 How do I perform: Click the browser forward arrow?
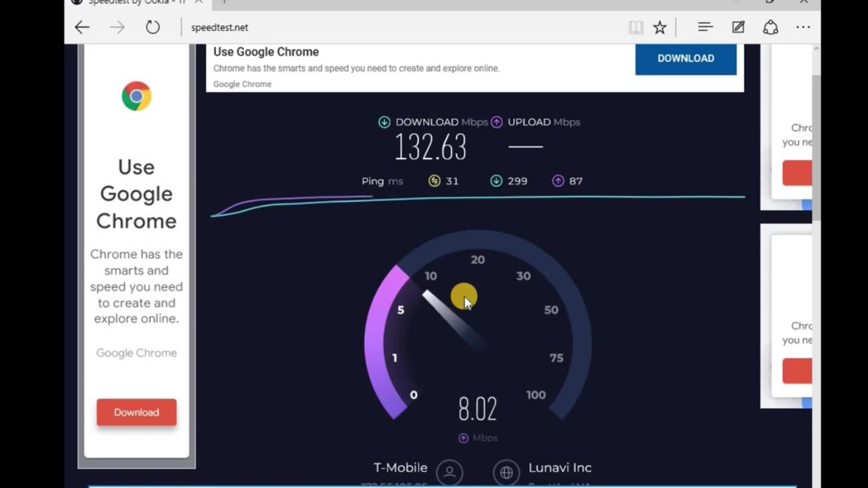tap(117, 27)
